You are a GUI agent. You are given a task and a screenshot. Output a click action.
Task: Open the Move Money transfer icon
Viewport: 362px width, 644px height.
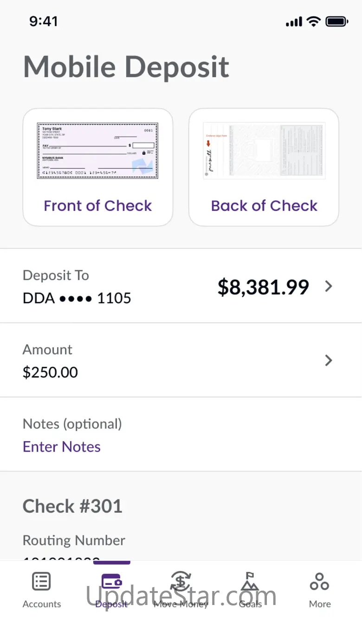point(181,581)
